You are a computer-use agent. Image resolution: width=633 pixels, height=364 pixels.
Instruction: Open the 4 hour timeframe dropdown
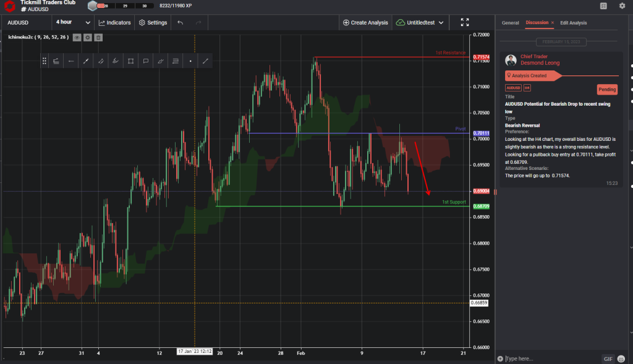point(72,22)
